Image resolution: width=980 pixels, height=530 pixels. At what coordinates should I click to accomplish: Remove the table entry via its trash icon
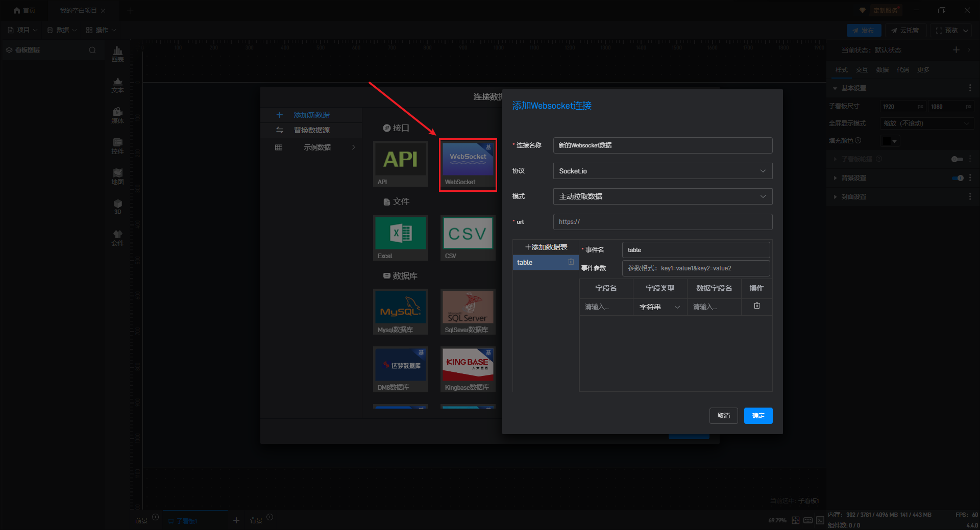click(x=571, y=262)
